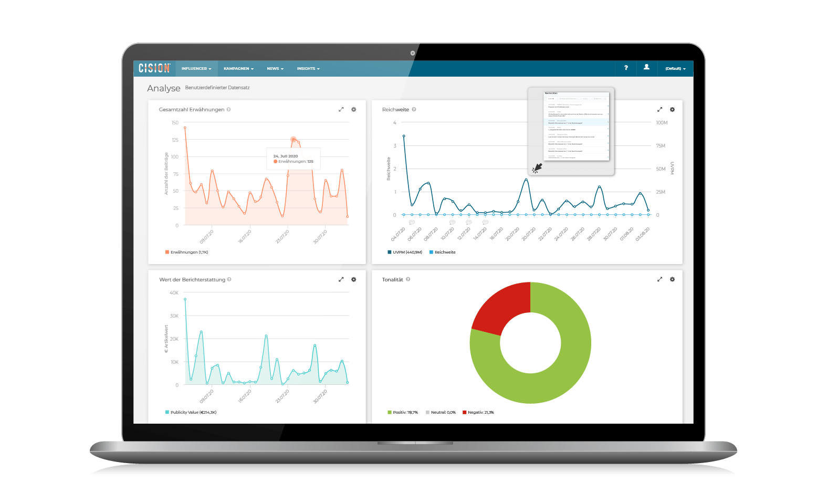
Task: Toggle UVPM (440,9M) legend entry
Action: (405, 252)
